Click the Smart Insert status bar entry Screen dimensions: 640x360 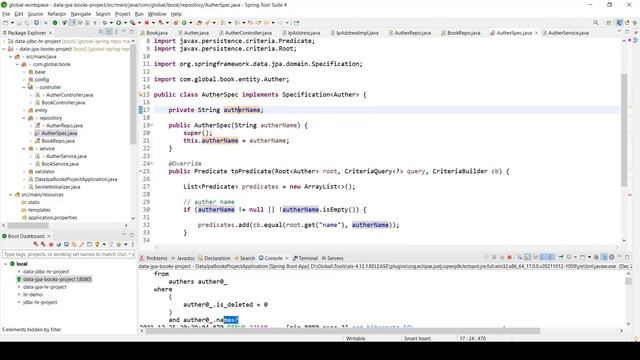[x=417, y=338]
